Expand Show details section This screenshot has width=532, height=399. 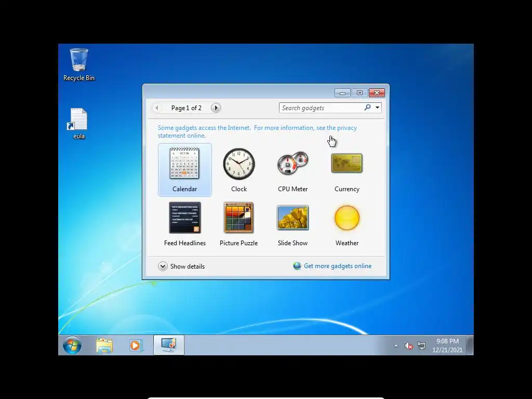tap(181, 267)
